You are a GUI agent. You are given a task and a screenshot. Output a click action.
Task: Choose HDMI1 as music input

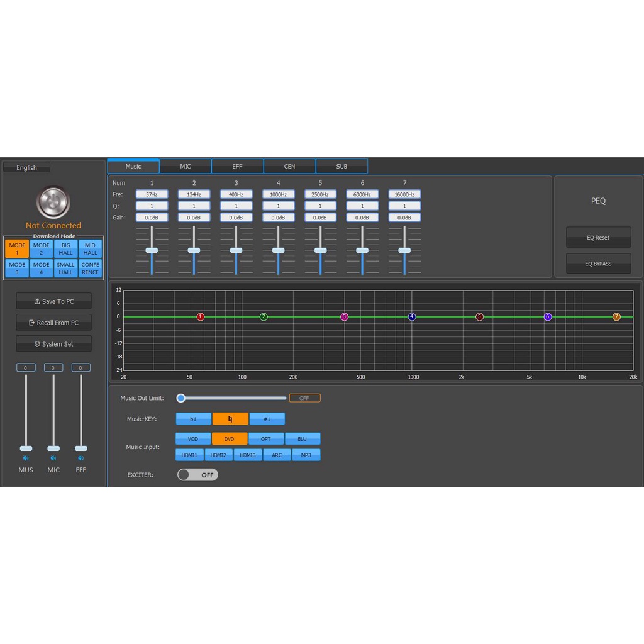click(189, 455)
